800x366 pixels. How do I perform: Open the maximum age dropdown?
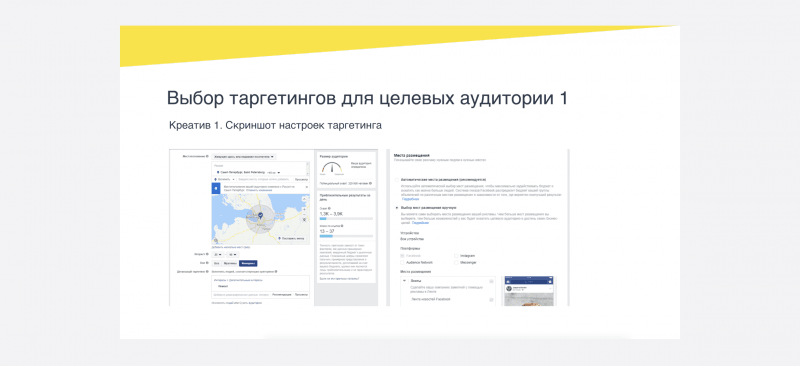[233, 255]
